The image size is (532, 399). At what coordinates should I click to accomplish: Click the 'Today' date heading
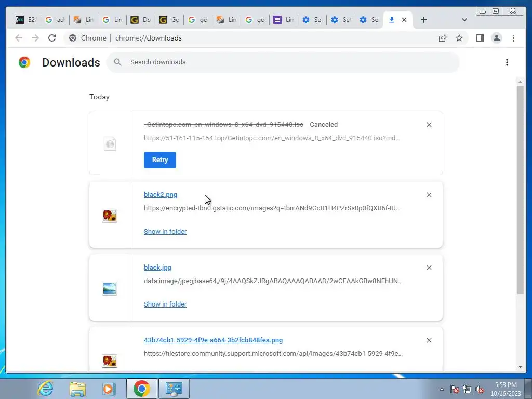pos(99,97)
